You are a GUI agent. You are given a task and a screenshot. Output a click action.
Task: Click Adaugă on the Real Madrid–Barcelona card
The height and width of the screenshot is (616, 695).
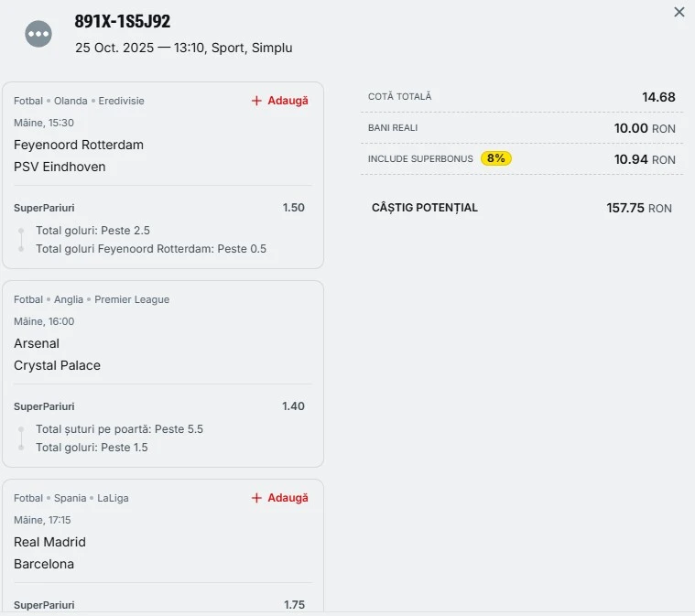coord(280,498)
